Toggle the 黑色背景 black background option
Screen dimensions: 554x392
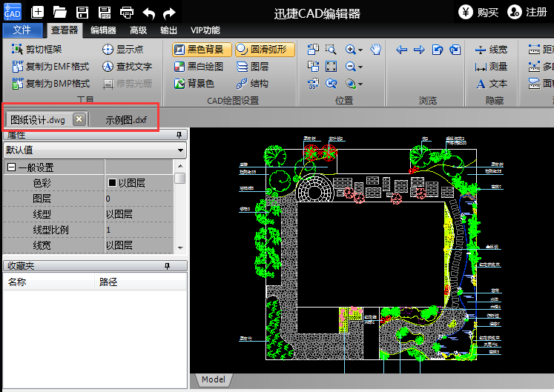click(x=197, y=50)
